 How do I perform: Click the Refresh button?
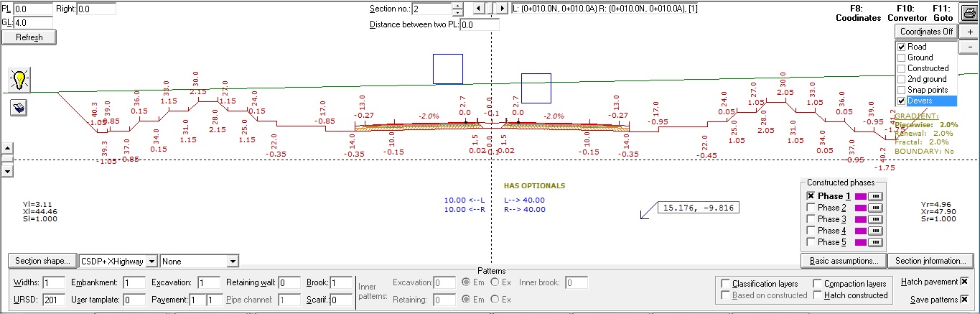pyautogui.click(x=29, y=37)
